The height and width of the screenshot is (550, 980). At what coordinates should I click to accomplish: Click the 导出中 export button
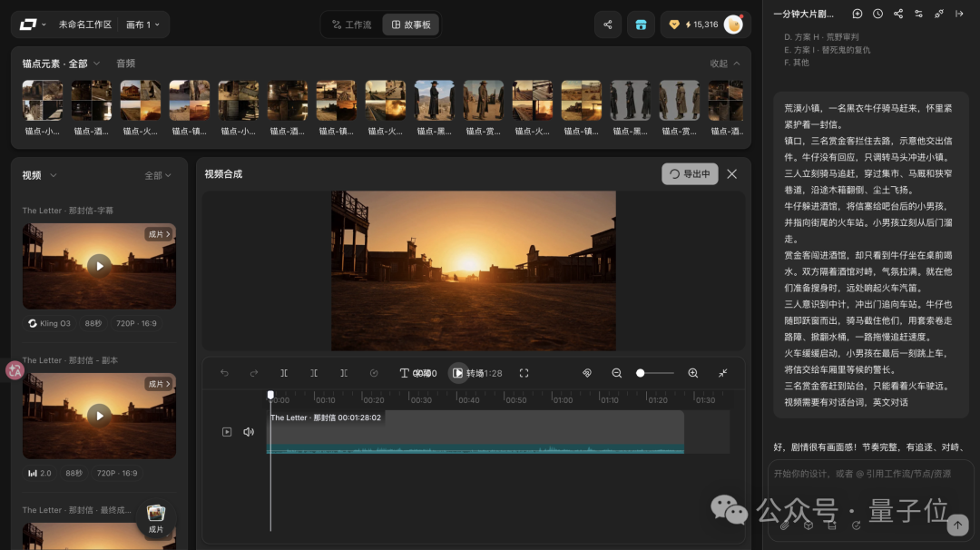pos(690,173)
